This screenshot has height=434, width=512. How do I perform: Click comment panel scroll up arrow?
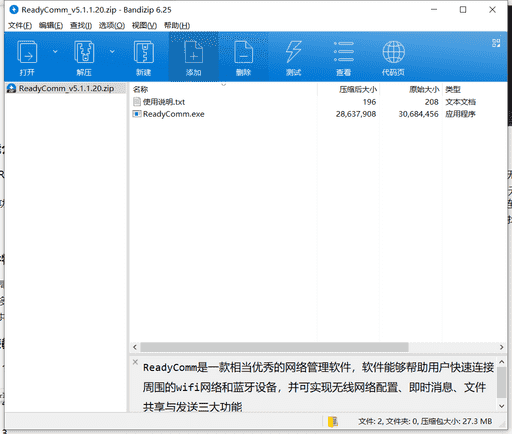click(502, 362)
